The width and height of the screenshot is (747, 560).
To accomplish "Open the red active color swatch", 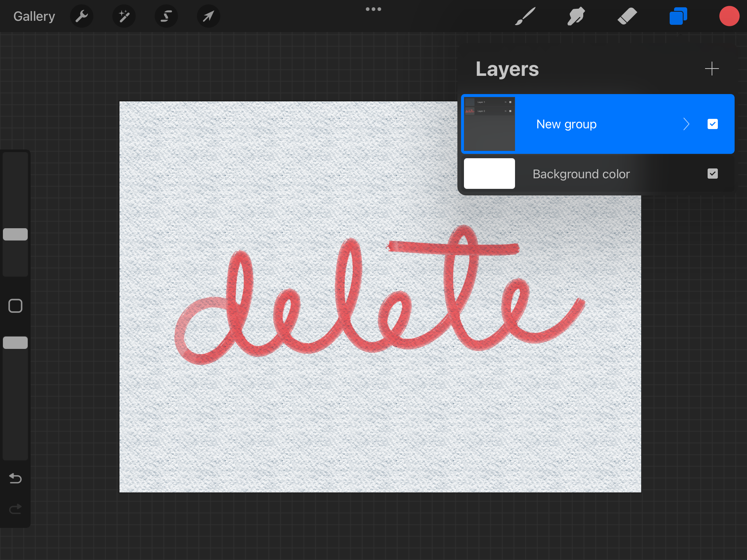I will [729, 16].
